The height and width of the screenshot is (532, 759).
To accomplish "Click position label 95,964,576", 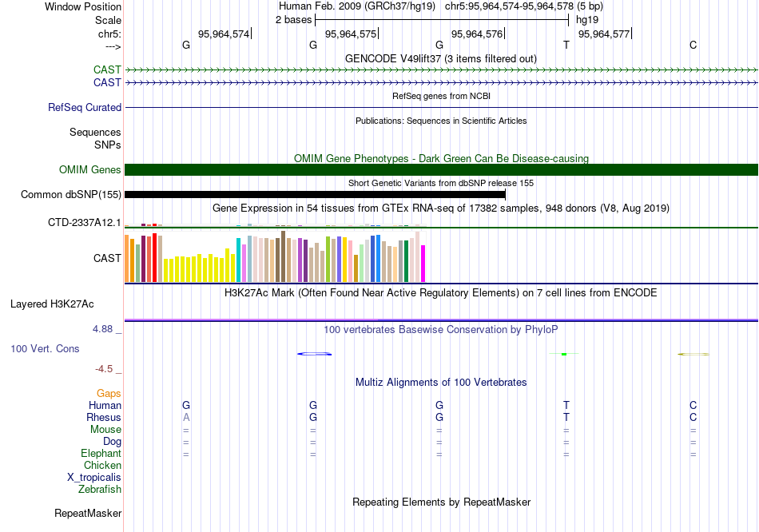I will coord(477,34).
